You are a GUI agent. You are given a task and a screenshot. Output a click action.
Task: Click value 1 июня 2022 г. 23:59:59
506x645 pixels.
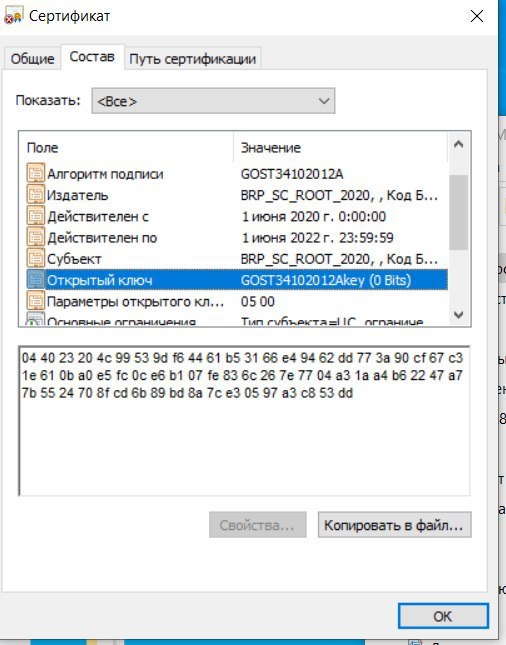pyautogui.click(x=317, y=238)
